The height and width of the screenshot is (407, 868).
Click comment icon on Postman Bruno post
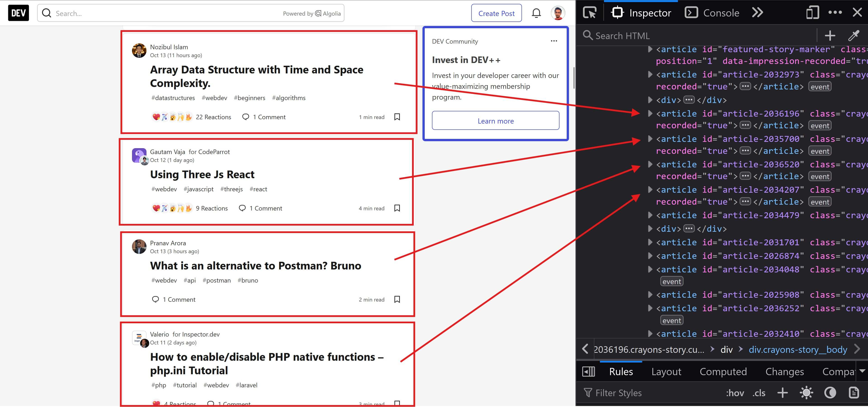click(155, 299)
